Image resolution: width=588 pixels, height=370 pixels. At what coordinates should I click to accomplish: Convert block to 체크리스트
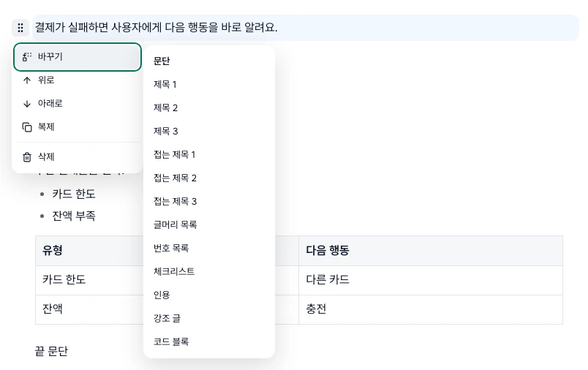[x=209, y=271]
